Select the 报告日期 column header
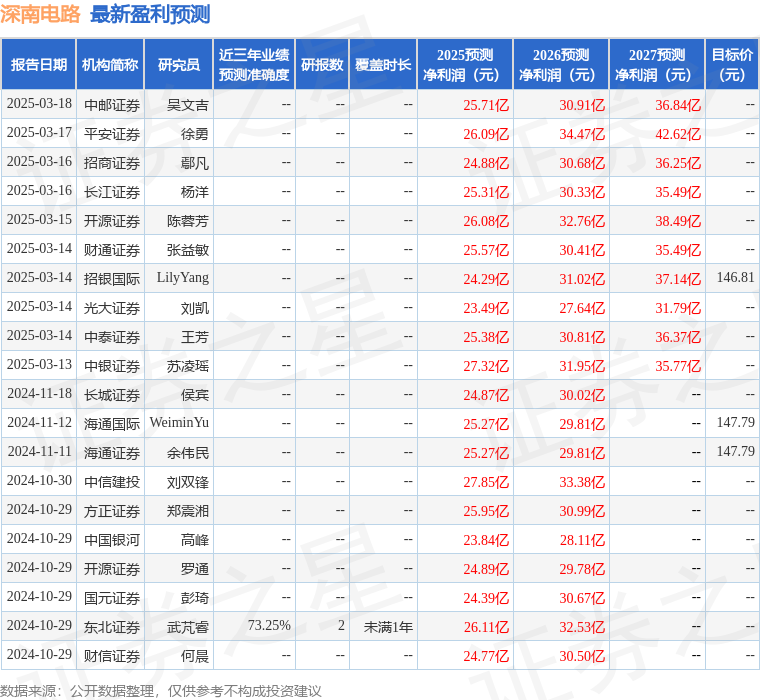 point(38,64)
